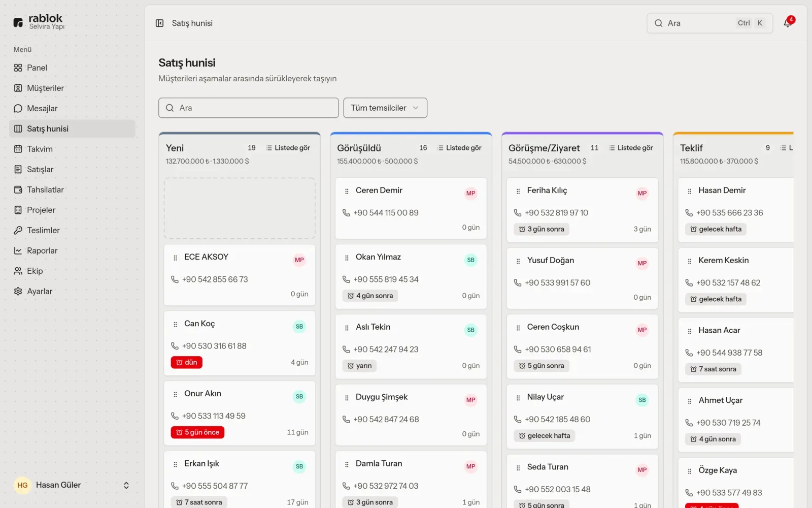Open Panel in the menu

point(72,68)
